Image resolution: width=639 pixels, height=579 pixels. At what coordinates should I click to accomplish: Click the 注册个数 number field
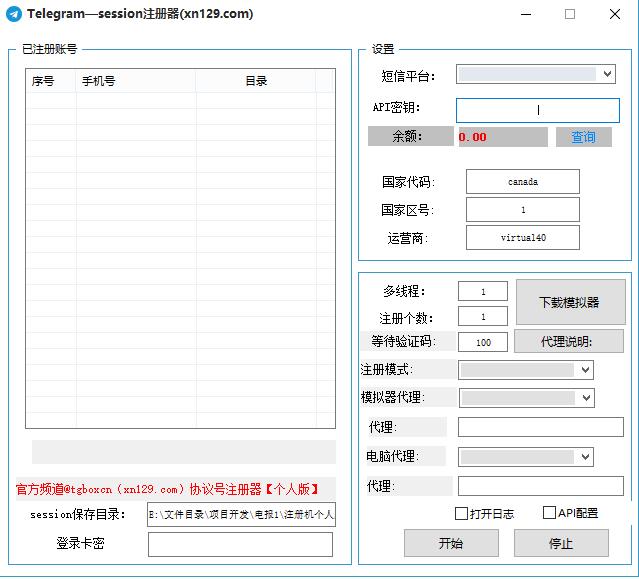pos(483,317)
